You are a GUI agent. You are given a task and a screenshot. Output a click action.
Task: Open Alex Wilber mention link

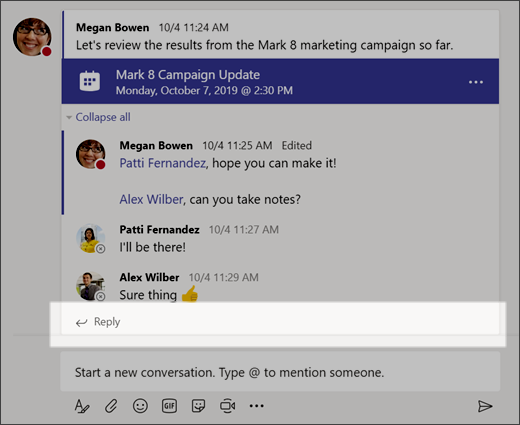(151, 199)
